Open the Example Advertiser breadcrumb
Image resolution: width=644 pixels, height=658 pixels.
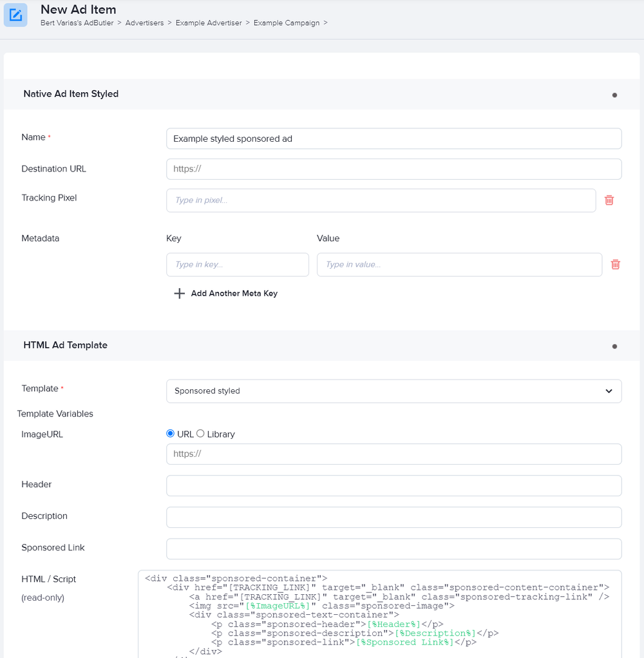[209, 23]
